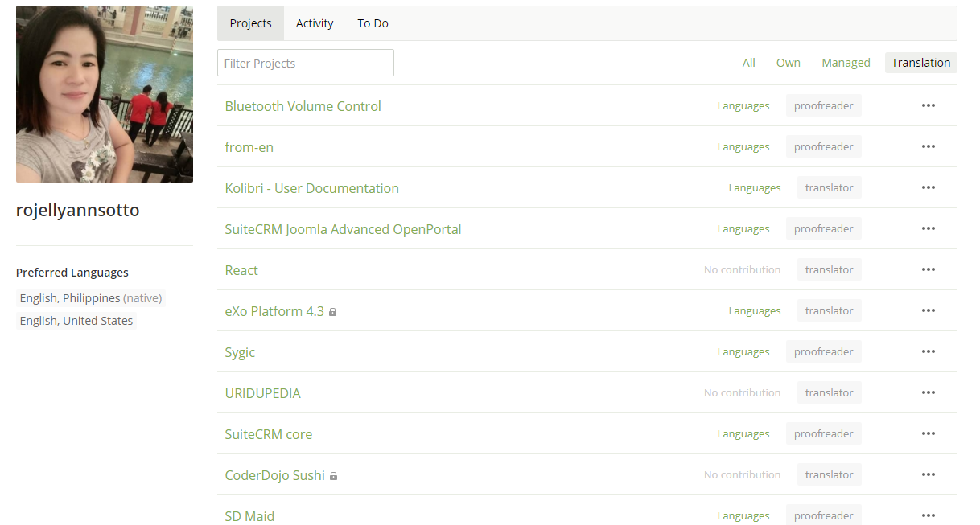This screenshot has height=525, width=980.
Task: Click proofreader badge for SuiteCRM Joomla Advanced OpenPortal
Action: click(x=824, y=228)
